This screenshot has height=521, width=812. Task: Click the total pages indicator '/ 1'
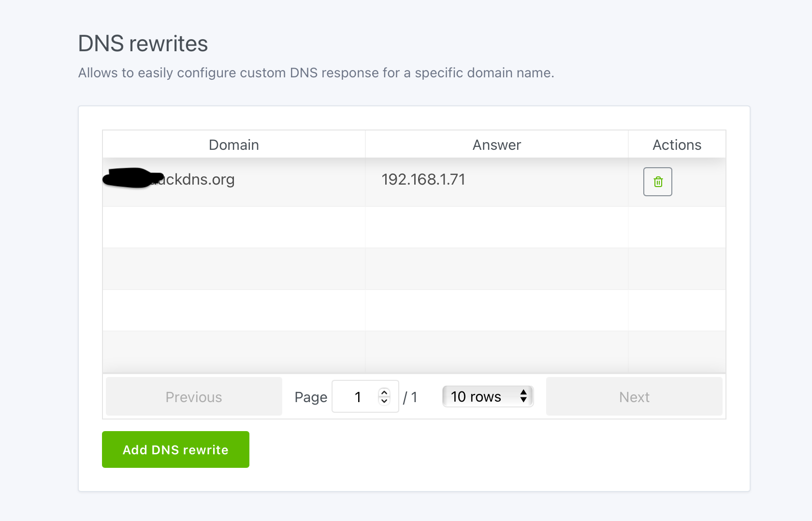pos(410,397)
